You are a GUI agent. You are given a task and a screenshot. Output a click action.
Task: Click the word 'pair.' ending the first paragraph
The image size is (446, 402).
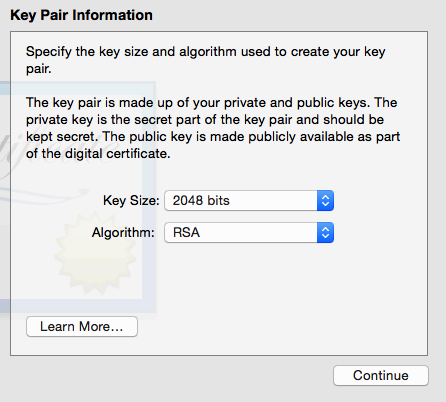pyautogui.click(x=39, y=69)
